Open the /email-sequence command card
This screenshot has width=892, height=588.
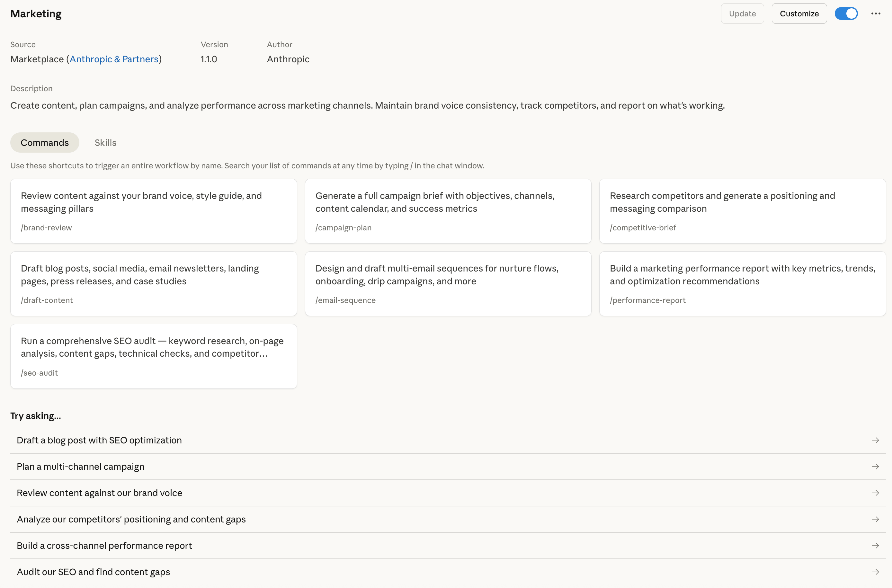pos(448,284)
